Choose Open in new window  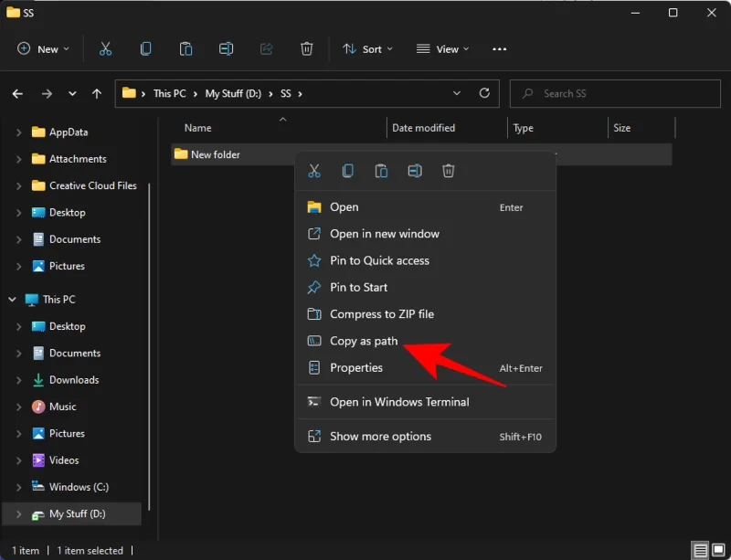[x=425, y=234]
